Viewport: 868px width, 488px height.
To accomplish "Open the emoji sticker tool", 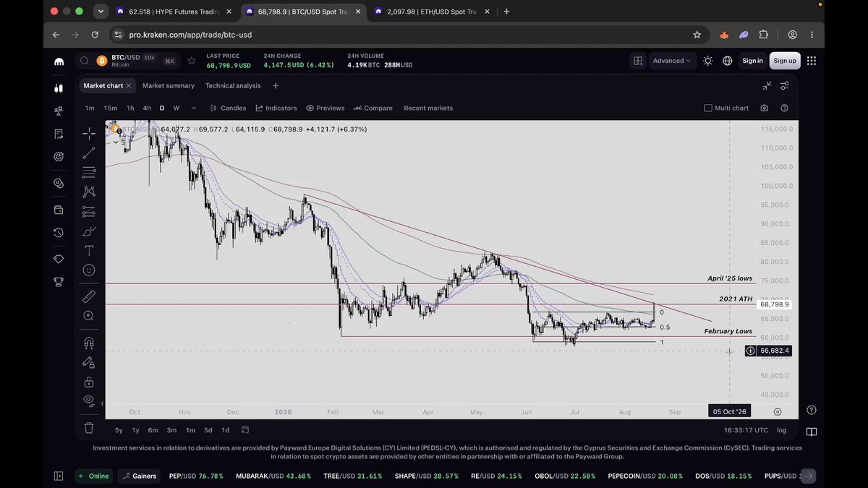I will 89,270.
